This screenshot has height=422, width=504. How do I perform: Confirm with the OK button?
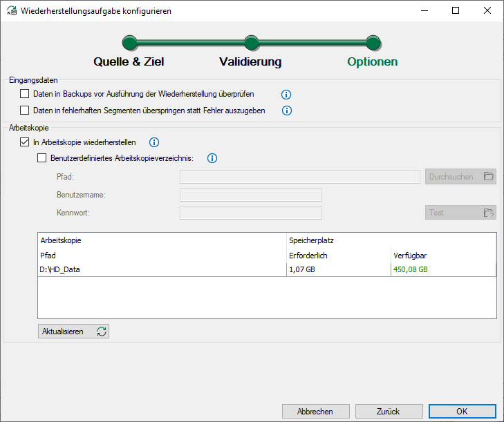(462, 411)
